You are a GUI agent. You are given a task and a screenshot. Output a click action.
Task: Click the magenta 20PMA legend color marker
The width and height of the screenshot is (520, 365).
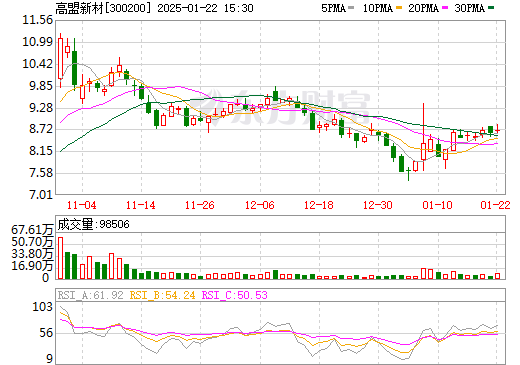tap(445, 8)
